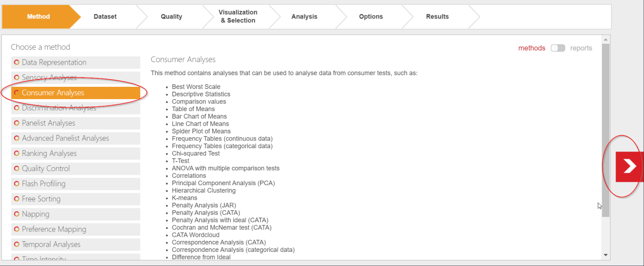Click the 'methods' label link

531,48
